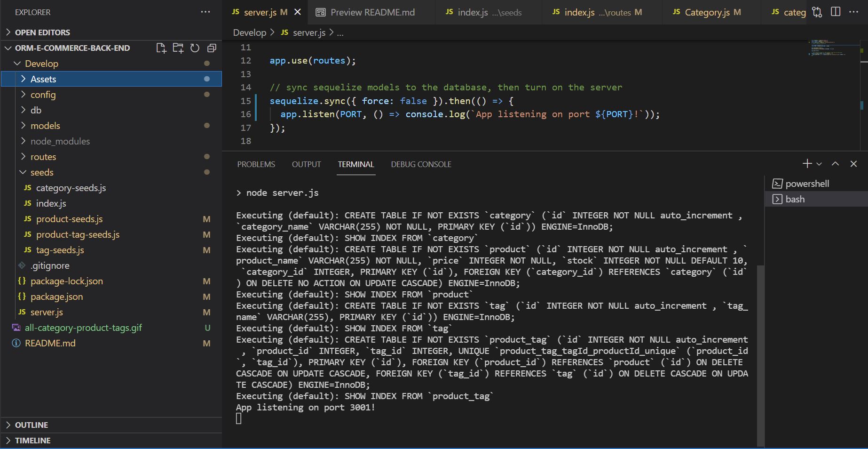Collapse all folders in Explorer

[x=212, y=48]
